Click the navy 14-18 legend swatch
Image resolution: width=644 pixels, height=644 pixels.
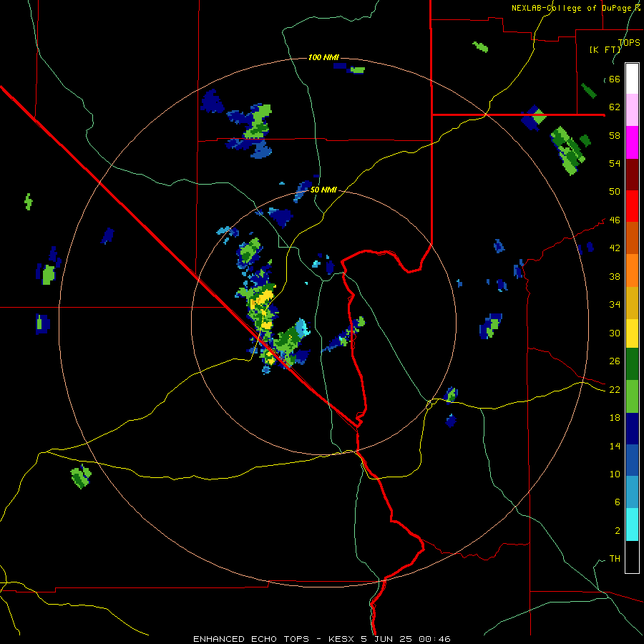[632, 429]
